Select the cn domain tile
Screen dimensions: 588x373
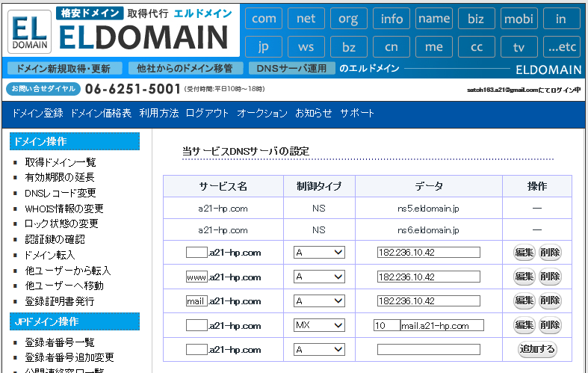pyautogui.click(x=391, y=47)
